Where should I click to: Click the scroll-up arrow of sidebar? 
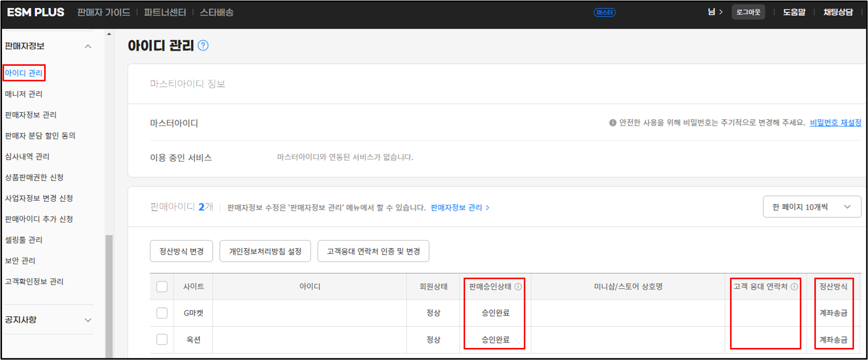[x=109, y=34]
